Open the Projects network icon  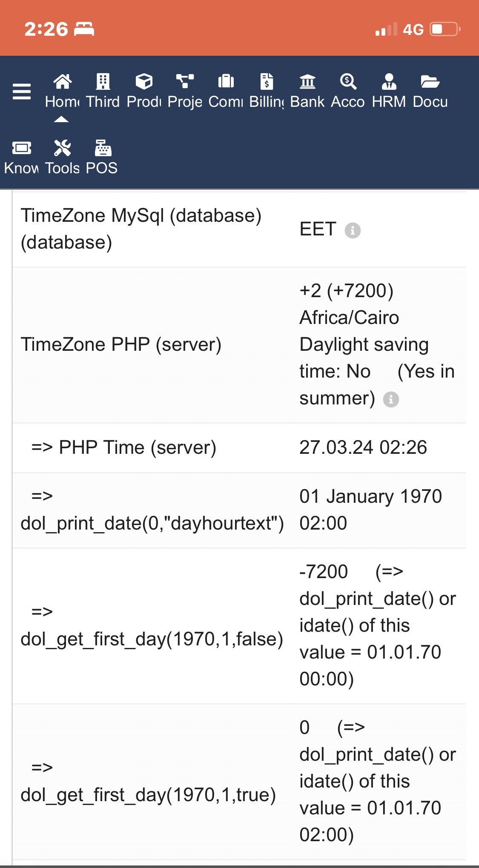coord(185,81)
